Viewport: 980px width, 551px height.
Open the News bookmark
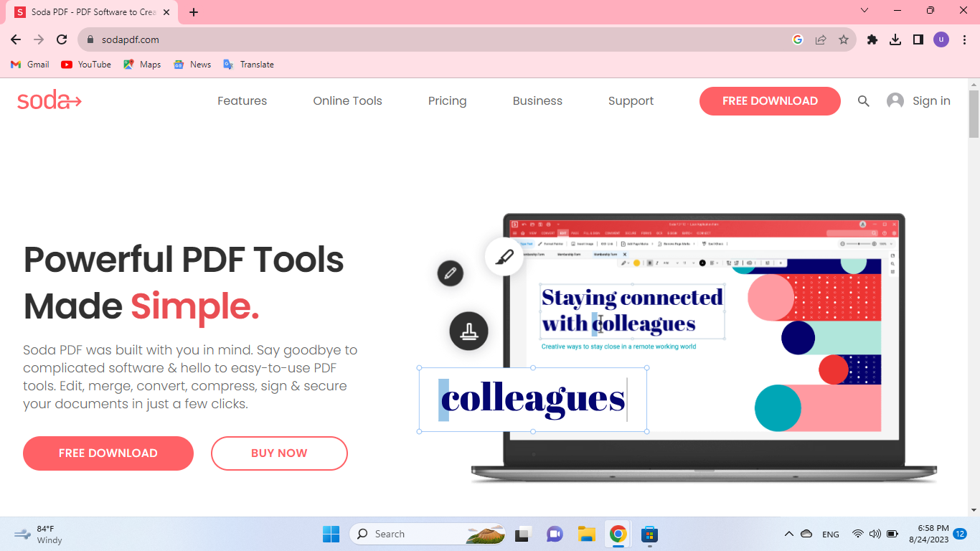point(192,65)
